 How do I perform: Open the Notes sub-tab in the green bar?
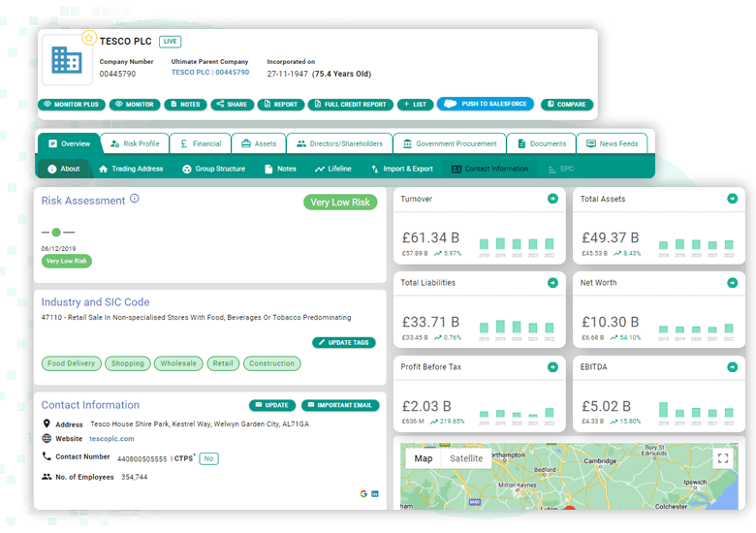tap(280, 169)
